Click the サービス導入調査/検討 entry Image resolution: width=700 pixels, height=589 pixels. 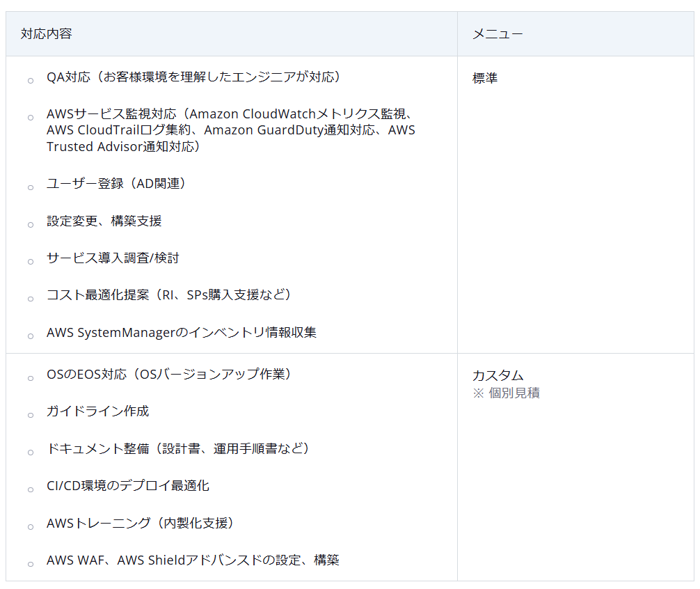(x=113, y=258)
